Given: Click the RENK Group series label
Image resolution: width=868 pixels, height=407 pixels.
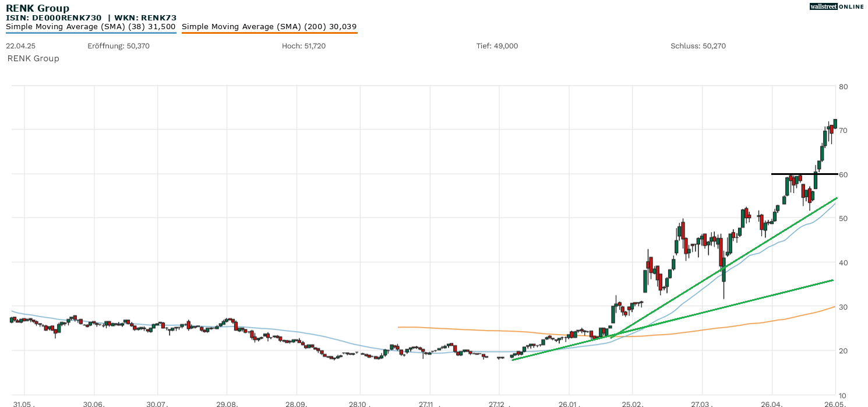Looking at the screenshot, I should click(x=33, y=58).
